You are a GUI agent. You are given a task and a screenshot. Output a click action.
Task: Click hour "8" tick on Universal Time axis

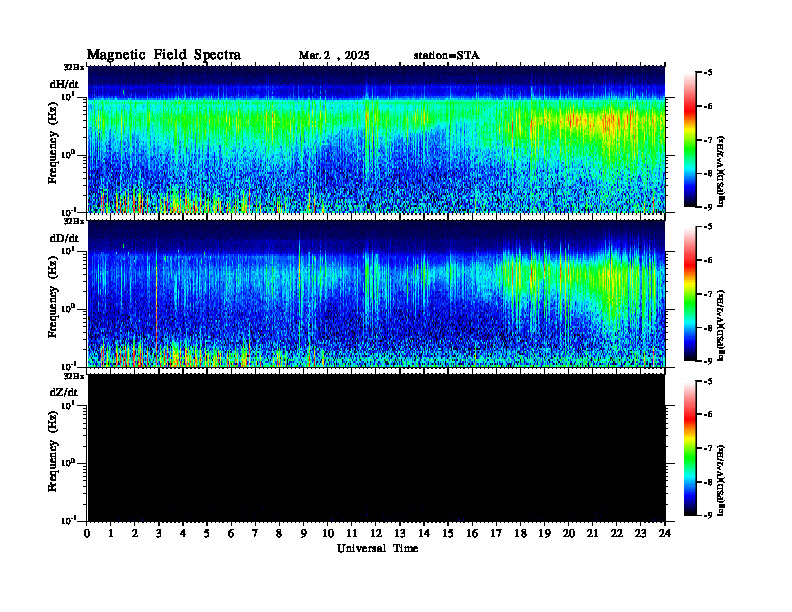pyautogui.click(x=279, y=534)
